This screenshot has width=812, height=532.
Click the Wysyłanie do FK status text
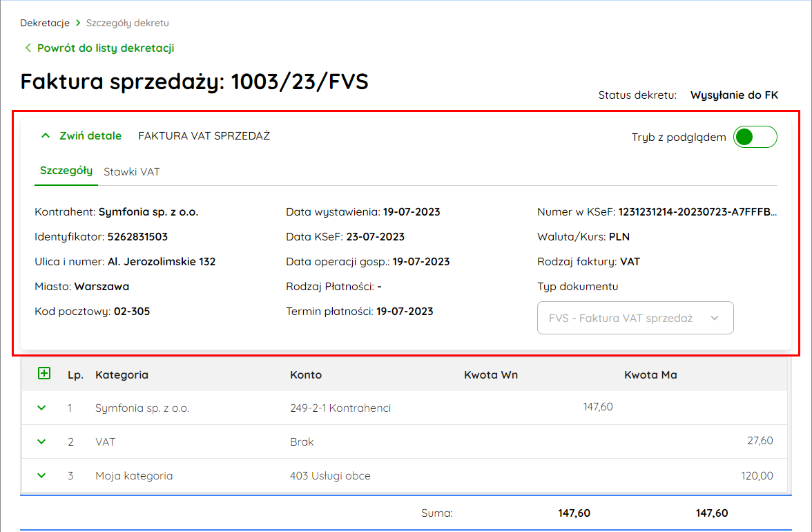coord(734,95)
